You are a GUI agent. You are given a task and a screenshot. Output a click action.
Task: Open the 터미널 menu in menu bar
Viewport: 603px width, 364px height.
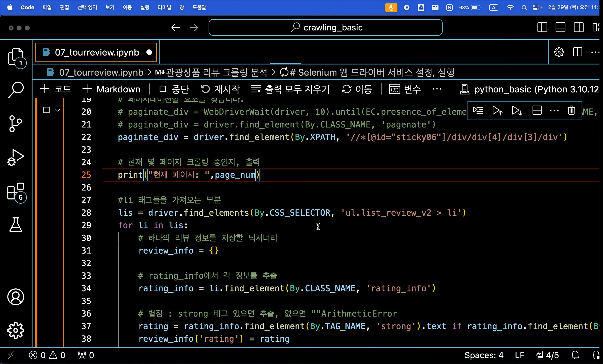point(164,7)
